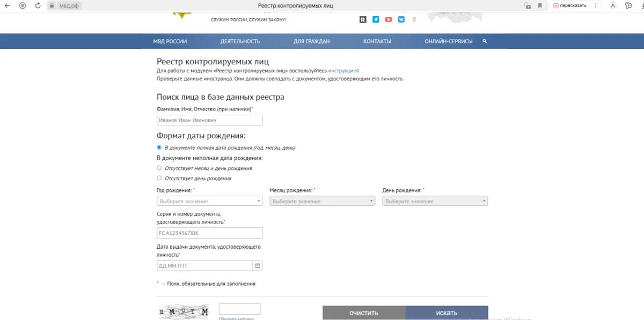Select full birth date format radio button
The width and height of the screenshot is (644, 320).
click(x=159, y=147)
